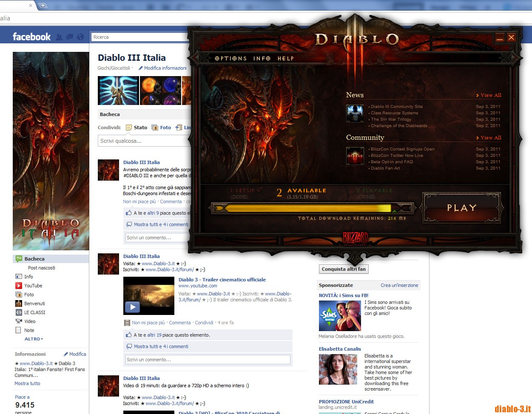Image resolution: width=532 pixels, height=414 pixels.
Task: Click the "Conquista altri fan" button
Action: pos(343,269)
